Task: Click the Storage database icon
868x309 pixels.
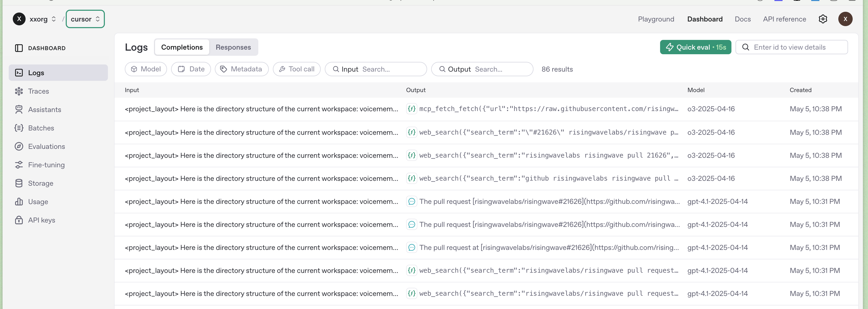Action: 19,183
